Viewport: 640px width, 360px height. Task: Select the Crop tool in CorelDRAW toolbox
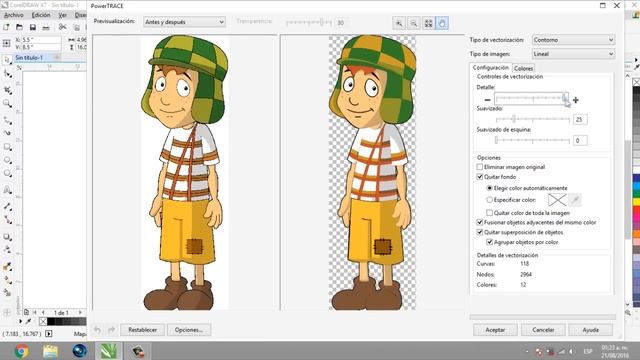pyautogui.click(x=7, y=89)
